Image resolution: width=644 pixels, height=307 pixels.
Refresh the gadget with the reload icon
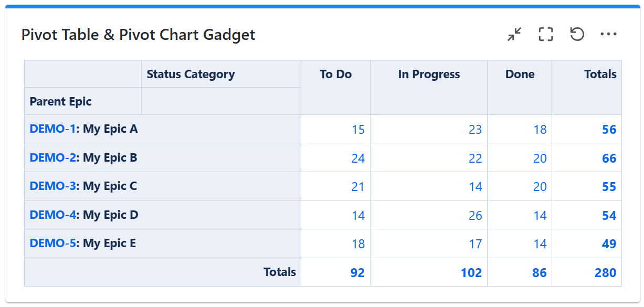577,35
